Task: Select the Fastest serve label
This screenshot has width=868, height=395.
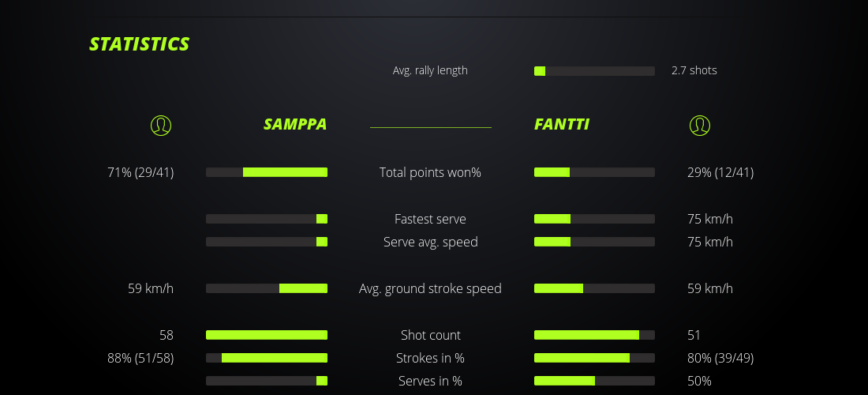Action: click(430, 219)
